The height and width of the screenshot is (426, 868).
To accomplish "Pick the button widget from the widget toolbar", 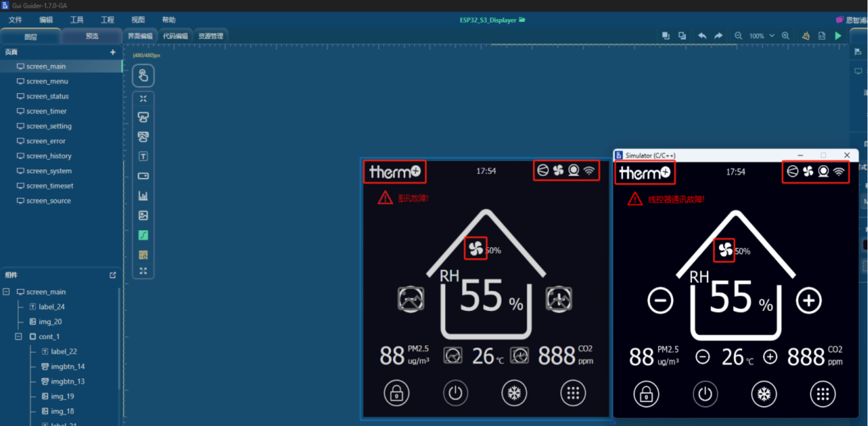I will pos(143,117).
